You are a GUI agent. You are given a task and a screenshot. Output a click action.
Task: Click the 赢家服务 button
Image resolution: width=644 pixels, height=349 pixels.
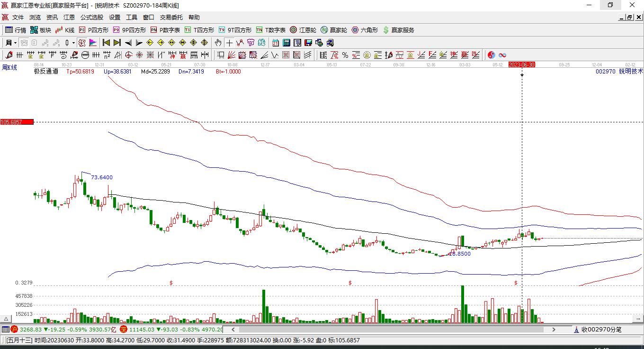point(398,30)
